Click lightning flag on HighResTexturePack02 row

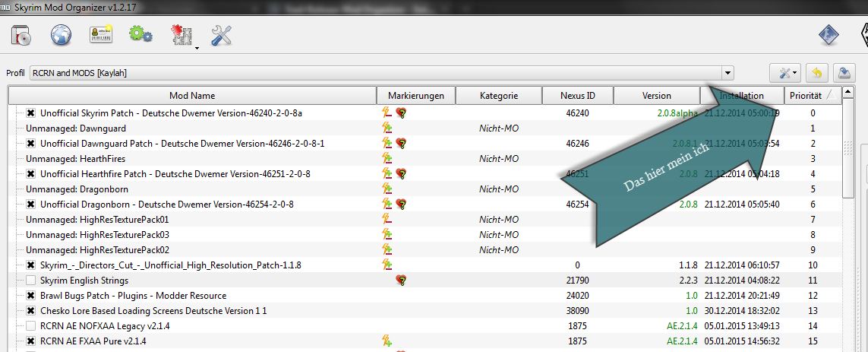click(x=387, y=250)
